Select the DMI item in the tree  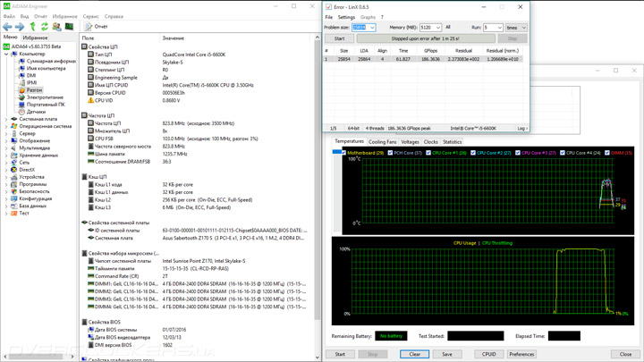31,76
